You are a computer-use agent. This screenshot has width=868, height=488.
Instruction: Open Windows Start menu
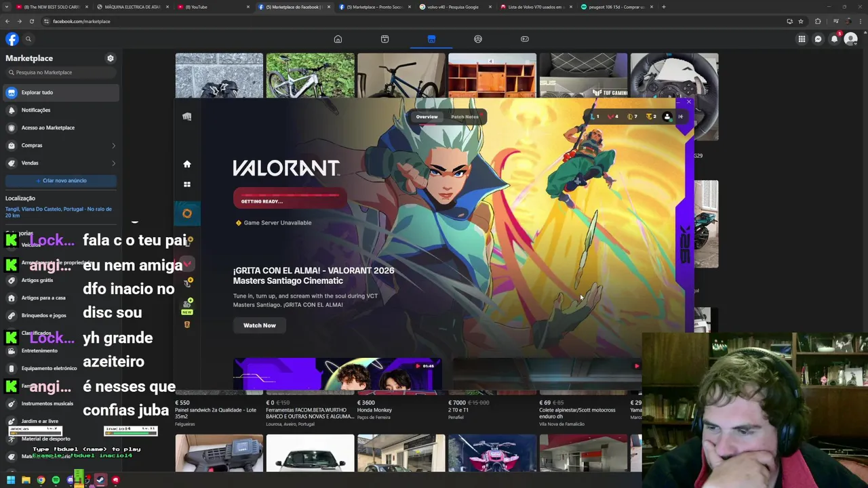click(x=11, y=480)
